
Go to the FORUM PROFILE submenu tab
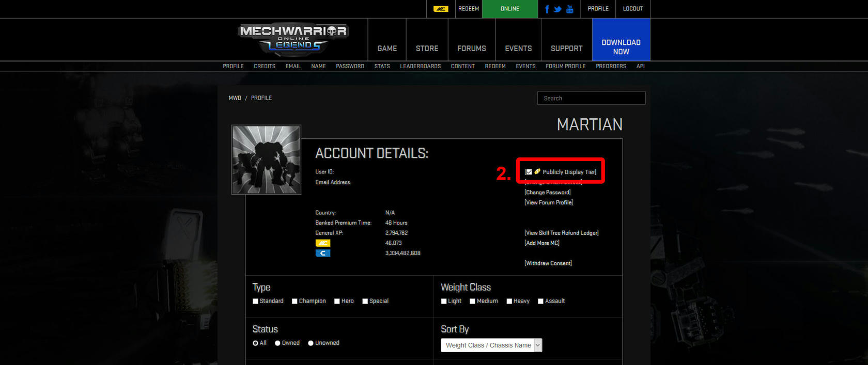coord(565,66)
